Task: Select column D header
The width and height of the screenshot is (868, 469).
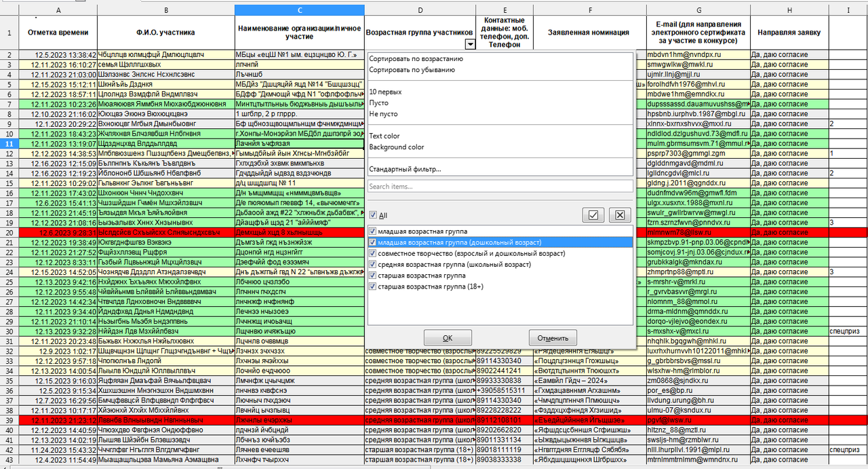Action: (420, 10)
